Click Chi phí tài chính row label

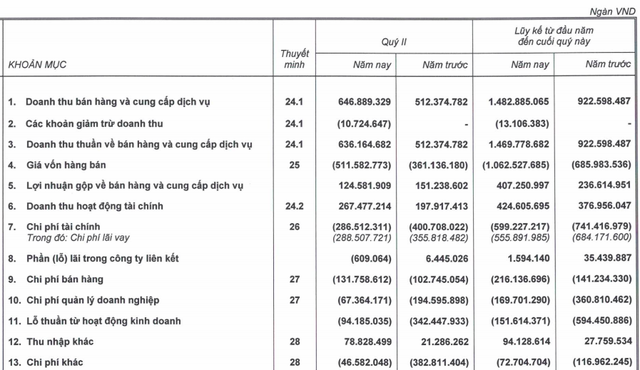63,227
